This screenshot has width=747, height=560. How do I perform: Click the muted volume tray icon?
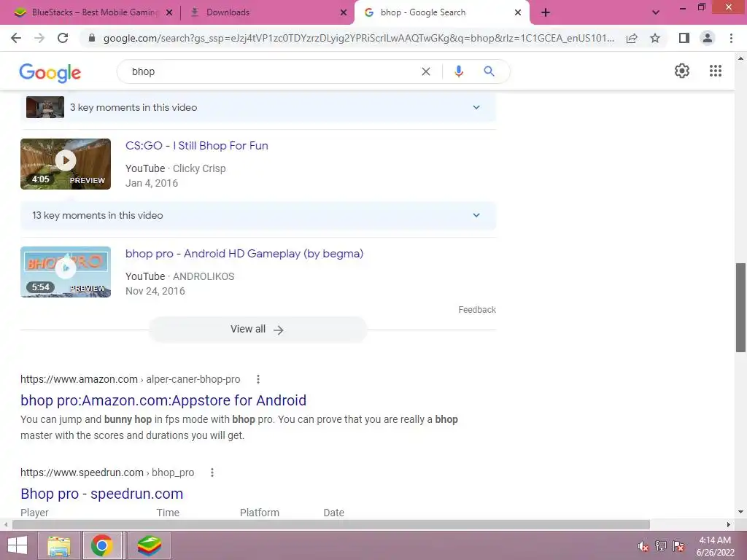tap(643, 546)
